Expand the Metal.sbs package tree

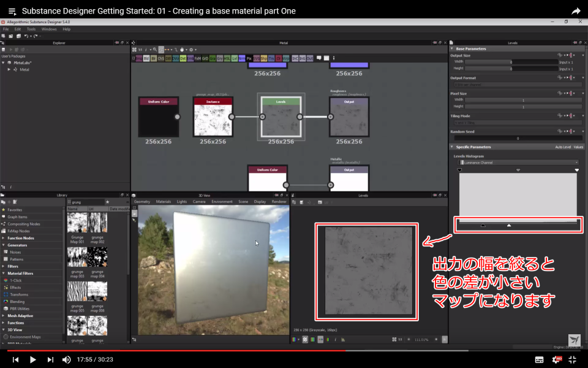(x=4, y=63)
